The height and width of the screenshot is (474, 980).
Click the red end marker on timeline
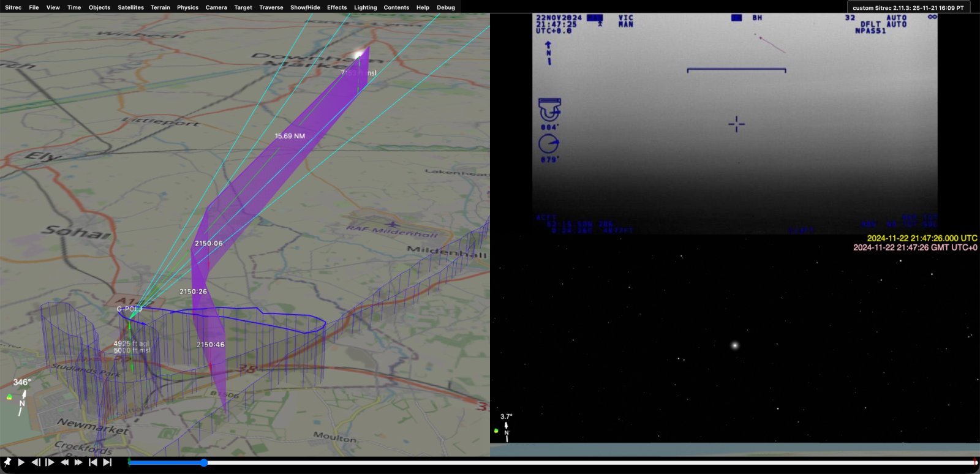coord(974,462)
